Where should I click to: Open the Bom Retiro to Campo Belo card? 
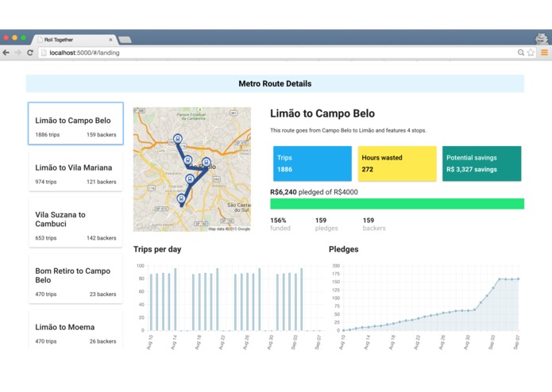click(75, 279)
